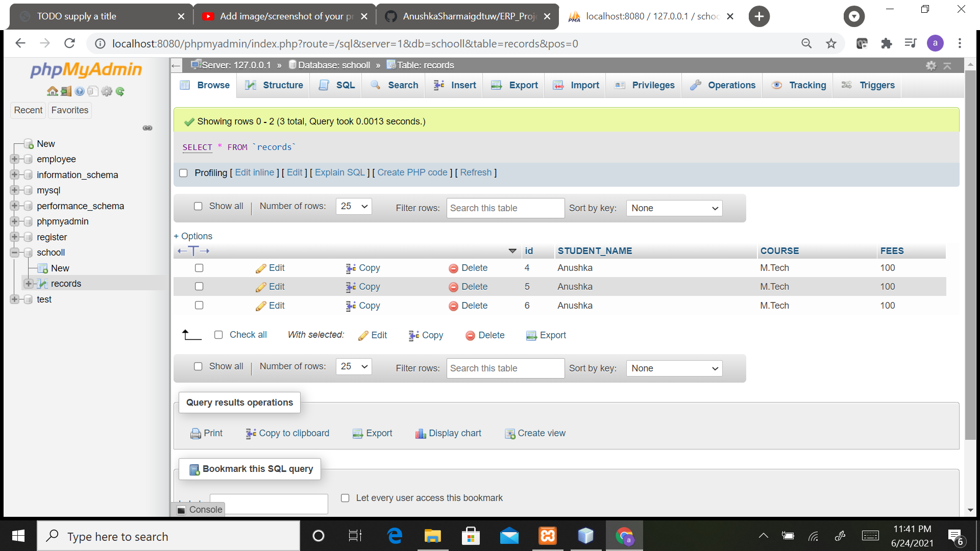This screenshot has width=980, height=551.
Task: Open XAMPP from the Windows taskbar
Action: 548,536
